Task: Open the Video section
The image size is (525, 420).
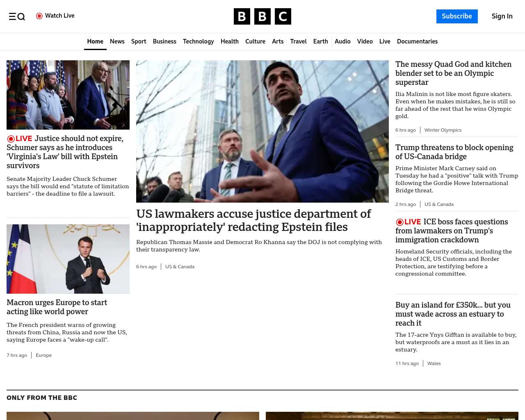Action: (x=365, y=41)
